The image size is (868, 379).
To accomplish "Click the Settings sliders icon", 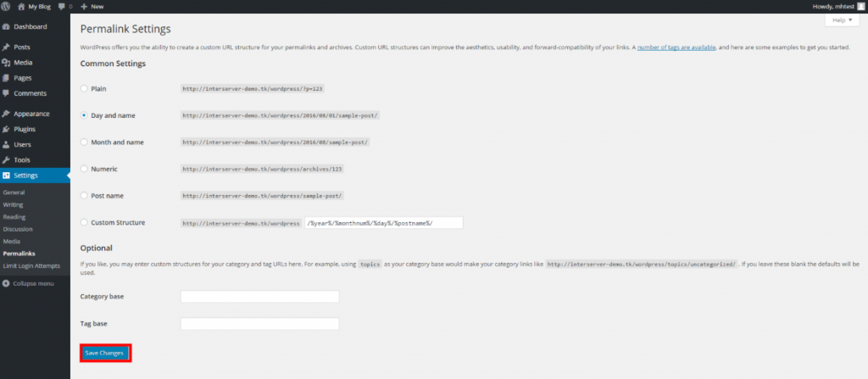I will point(6,176).
